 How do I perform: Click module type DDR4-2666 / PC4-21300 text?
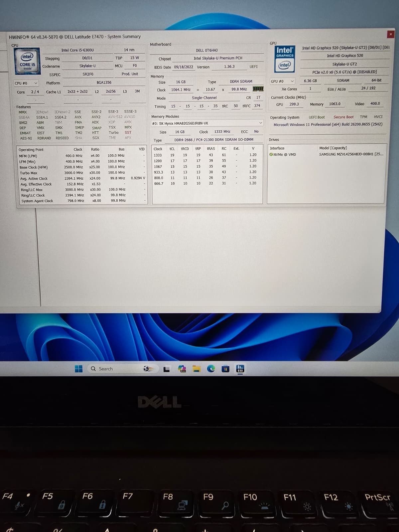214,140
